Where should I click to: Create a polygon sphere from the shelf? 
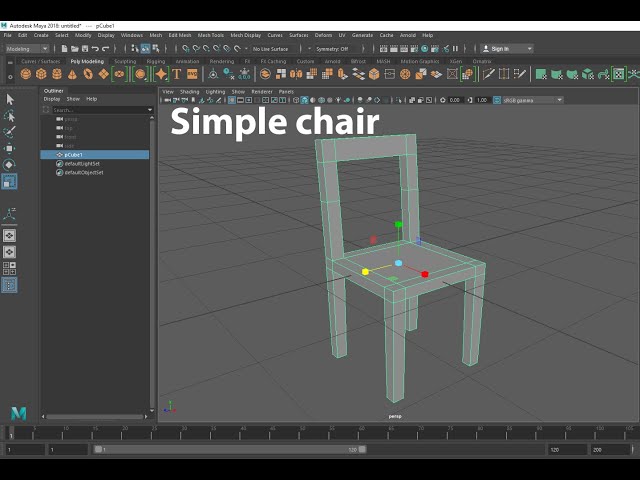(x=26, y=74)
